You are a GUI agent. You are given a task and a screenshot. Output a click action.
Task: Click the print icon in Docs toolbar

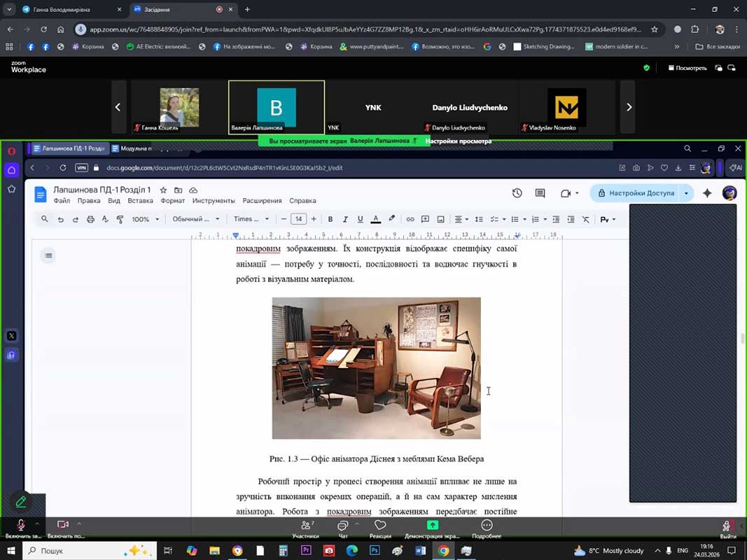pos(90,219)
